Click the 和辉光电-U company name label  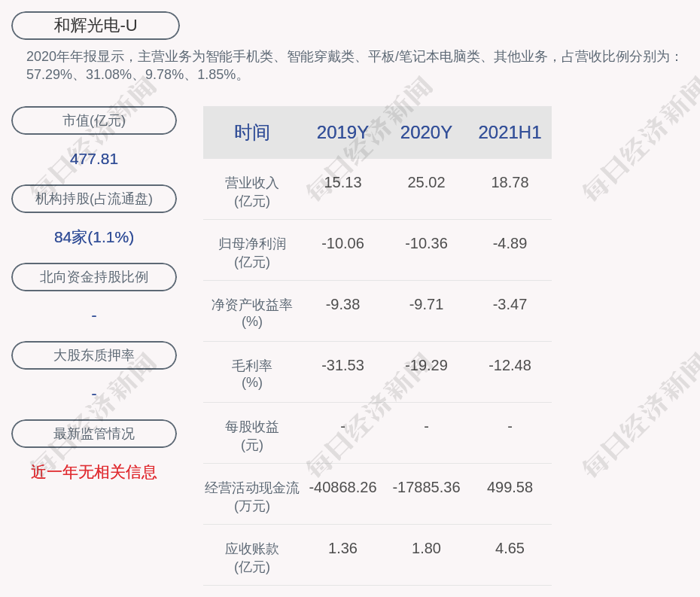tap(95, 26)
